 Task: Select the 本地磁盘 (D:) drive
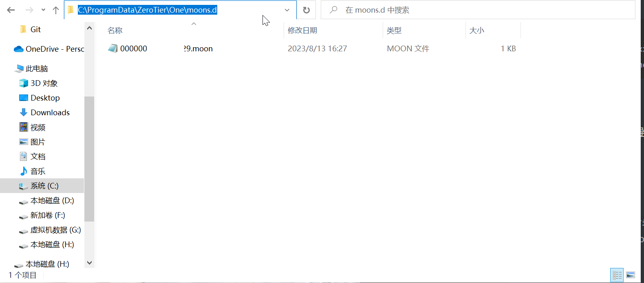[46, 200]
